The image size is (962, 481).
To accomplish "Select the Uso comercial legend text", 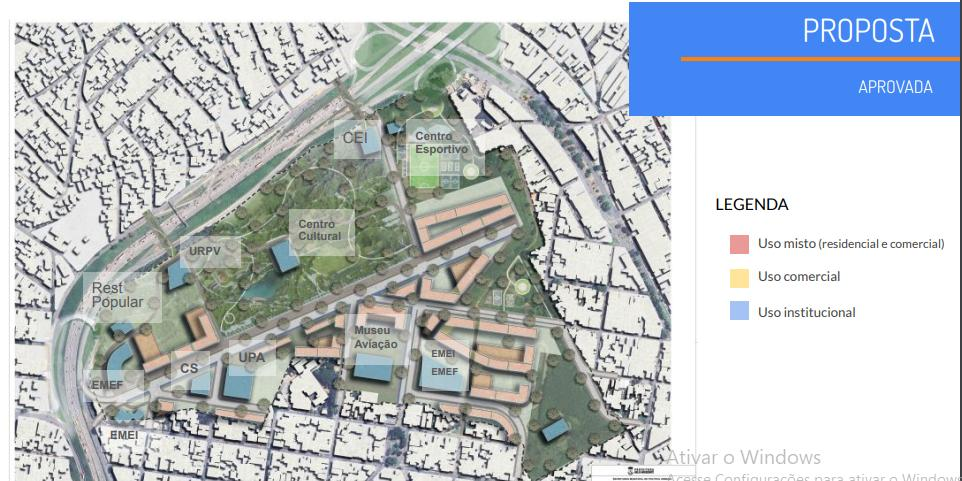I will [799, 277].
